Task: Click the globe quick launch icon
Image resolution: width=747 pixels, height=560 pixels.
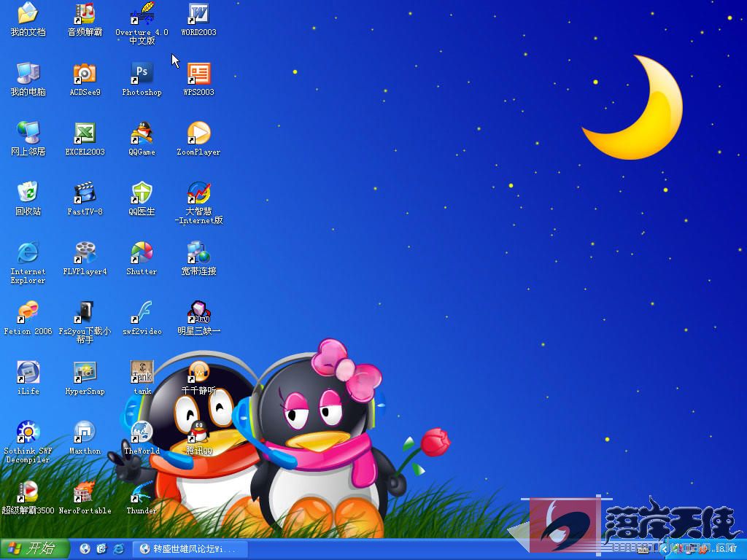Action: [x=85, y=549]
